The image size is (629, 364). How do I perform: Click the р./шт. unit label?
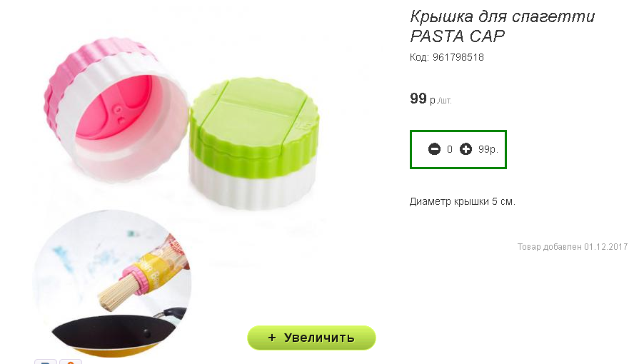click(441, 101)
